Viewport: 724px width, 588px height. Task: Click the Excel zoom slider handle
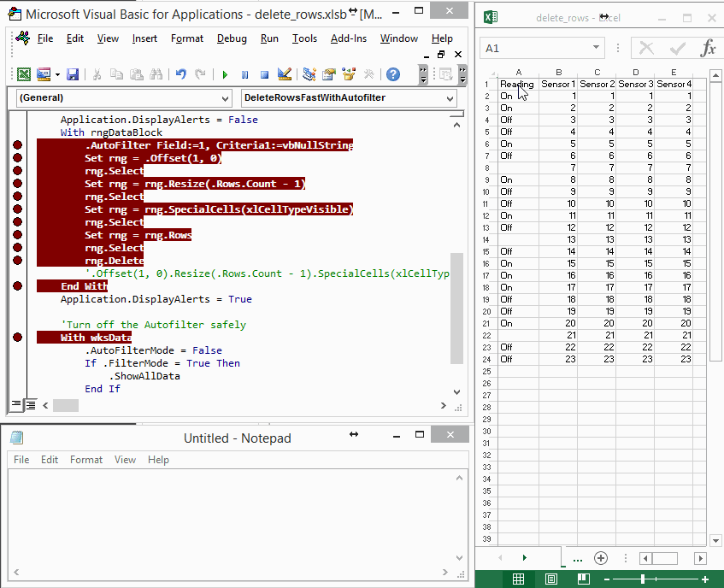click(642, 579)
